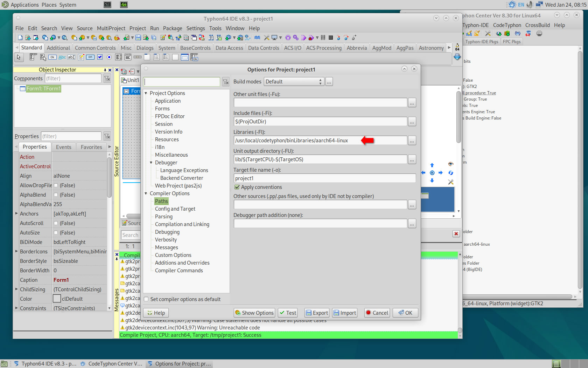Select 'Config and Target' in options tree
This screenshot has height=368, width=588.
[x=175, y=209]
